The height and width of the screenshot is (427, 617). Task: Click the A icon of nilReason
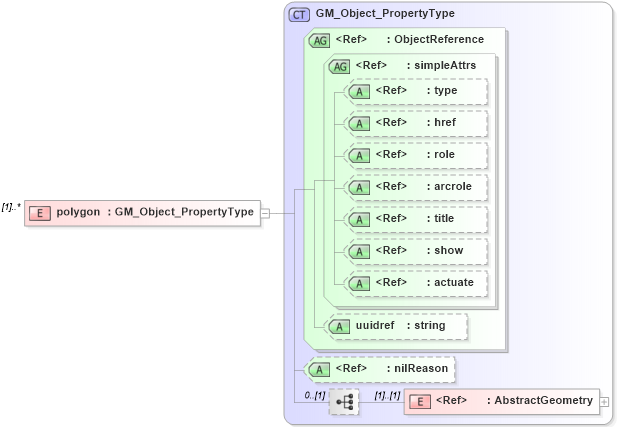(x=319, y=370)
